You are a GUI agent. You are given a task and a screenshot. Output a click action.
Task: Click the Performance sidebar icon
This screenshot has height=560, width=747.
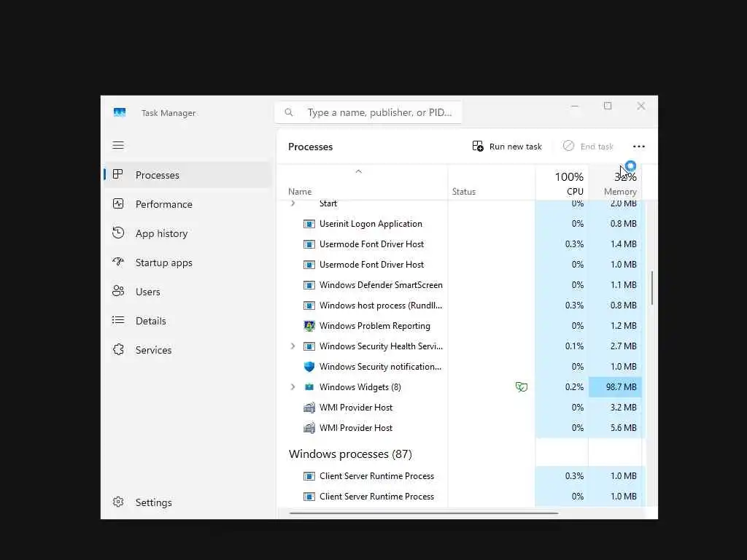pos(118,204)
